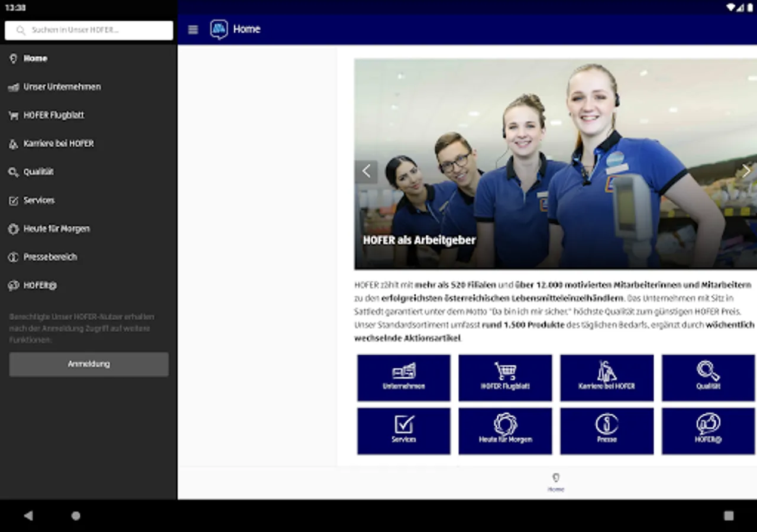Open the Presse tile
Viewport: 757px width, 532px height.
point(607,431)
